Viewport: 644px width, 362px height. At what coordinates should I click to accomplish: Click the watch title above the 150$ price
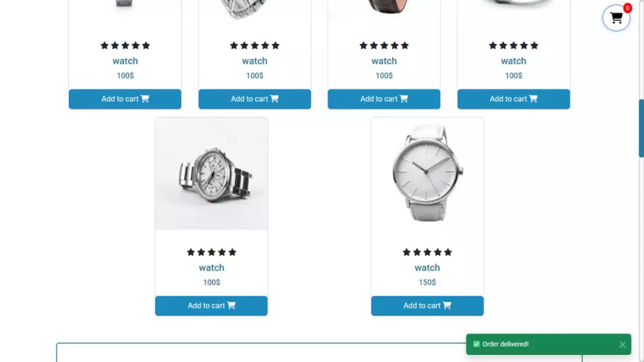click(x=427, y=267)
